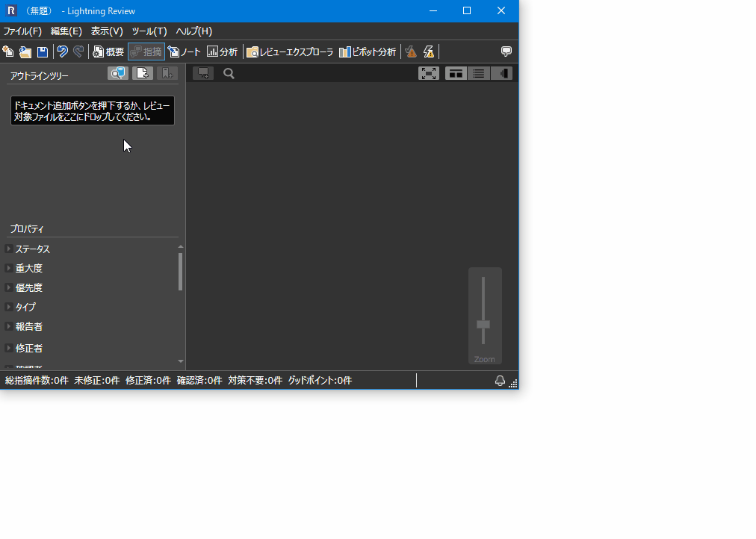Click the Zoom slider handle
The height and width of the screenshot is (539, 756).
483,324
